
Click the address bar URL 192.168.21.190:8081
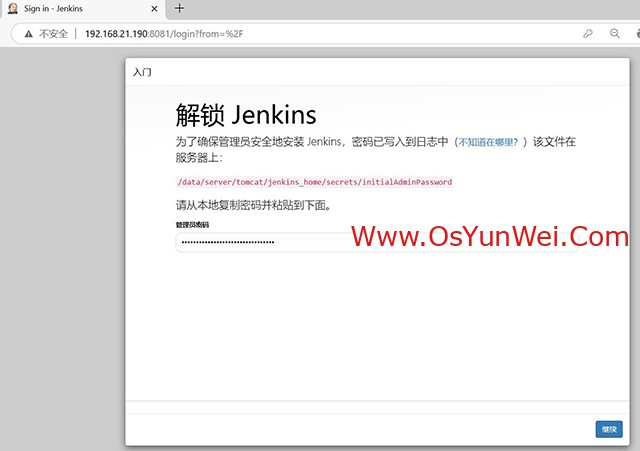[x=164, y=34]
